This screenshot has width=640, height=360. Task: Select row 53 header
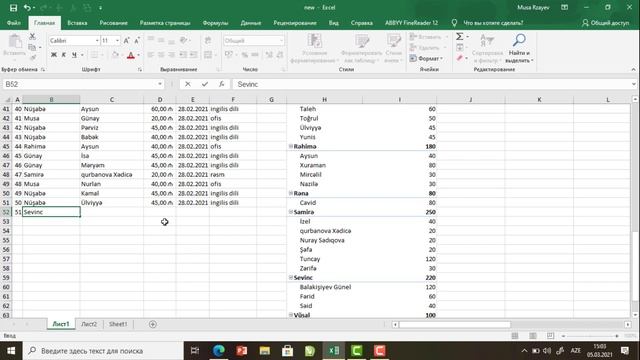[x=6, y=221]
